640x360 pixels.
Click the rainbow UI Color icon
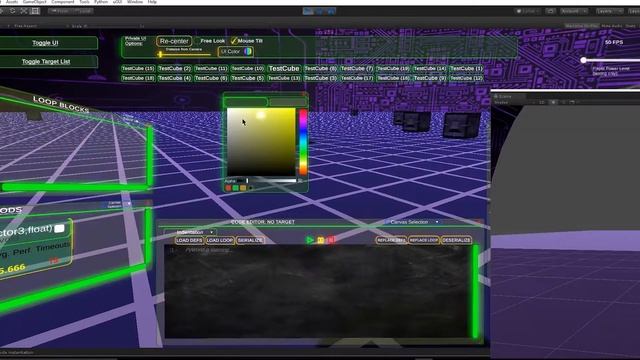pos(248,51)
